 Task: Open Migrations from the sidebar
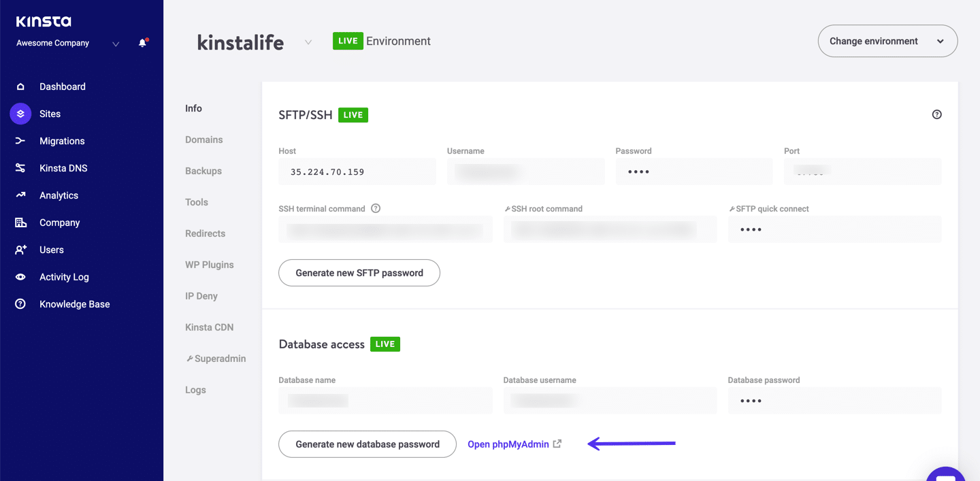[63, 141]
